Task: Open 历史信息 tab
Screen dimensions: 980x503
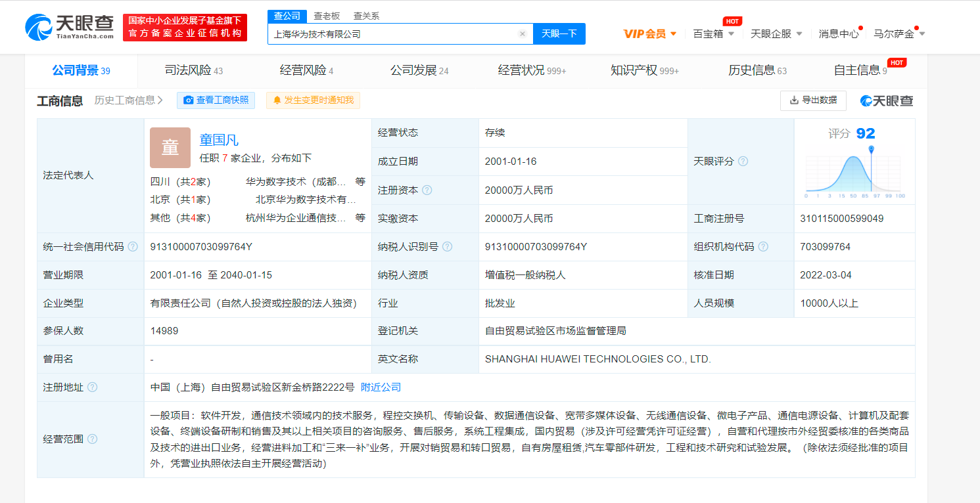Action: coord(757,70)
